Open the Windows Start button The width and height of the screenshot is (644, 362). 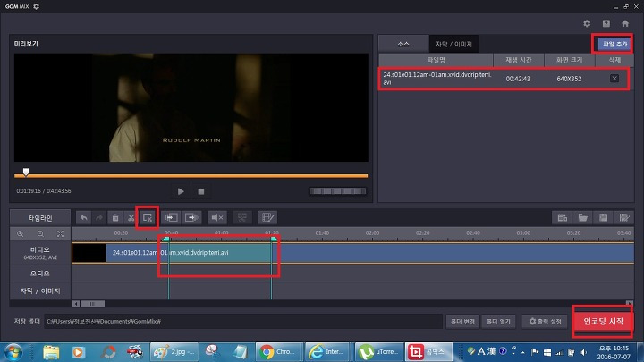pos(13,352)
